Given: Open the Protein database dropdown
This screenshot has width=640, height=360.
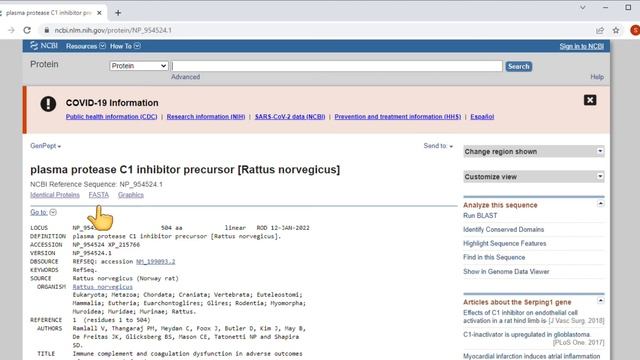Looking at the screenshot, I should [139, 66].
